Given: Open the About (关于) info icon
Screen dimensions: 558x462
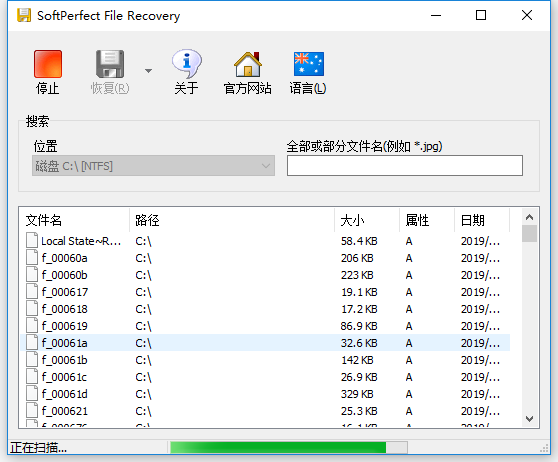Looking at the screenshot, I should click(x=186, y=64).
